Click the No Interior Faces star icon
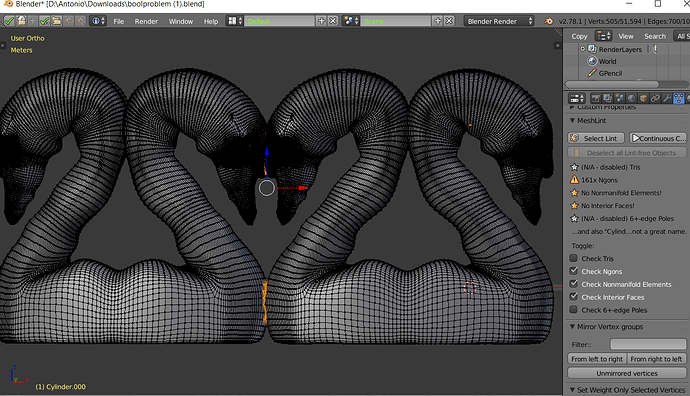Screen dimensions: 690x396 tap(574, 205)
